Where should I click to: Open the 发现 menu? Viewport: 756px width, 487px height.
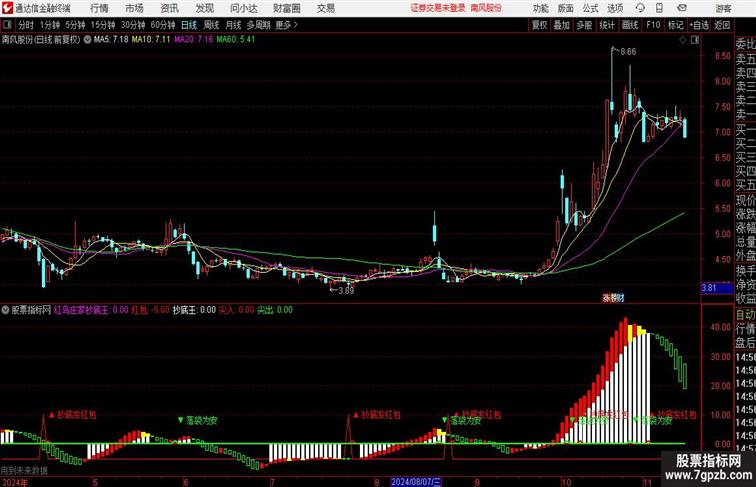(x=204, y=8)
